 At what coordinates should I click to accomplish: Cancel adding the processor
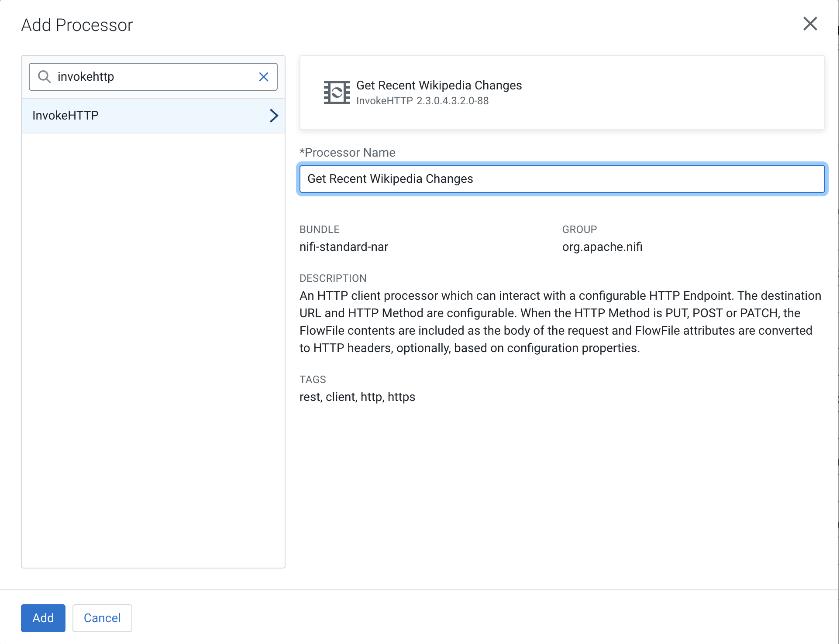[102, 618]
